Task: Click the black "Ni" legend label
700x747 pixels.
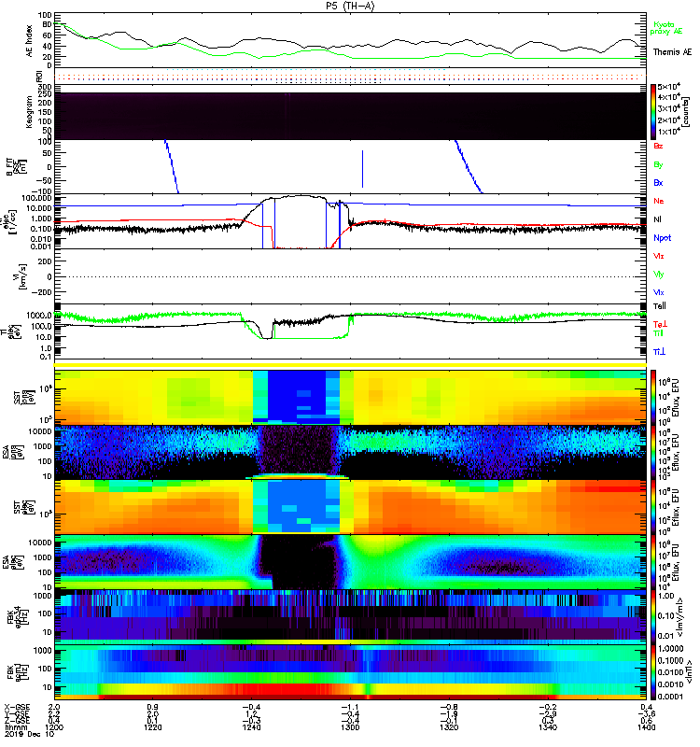Action: [x=657, y=219]
